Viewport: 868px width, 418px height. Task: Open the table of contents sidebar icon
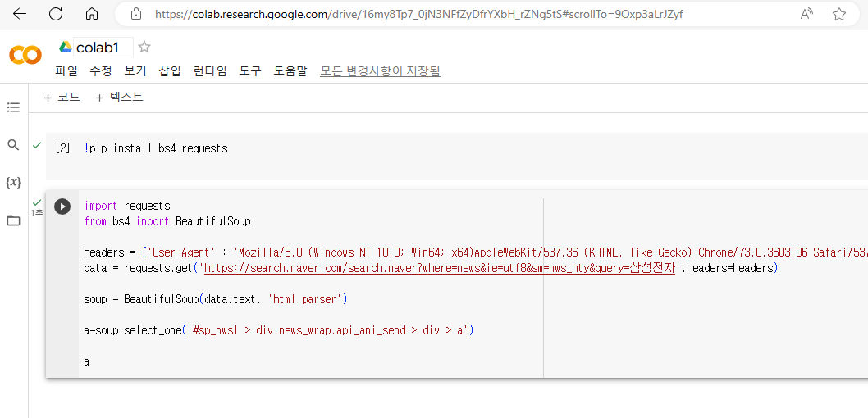tap(13, 107)
